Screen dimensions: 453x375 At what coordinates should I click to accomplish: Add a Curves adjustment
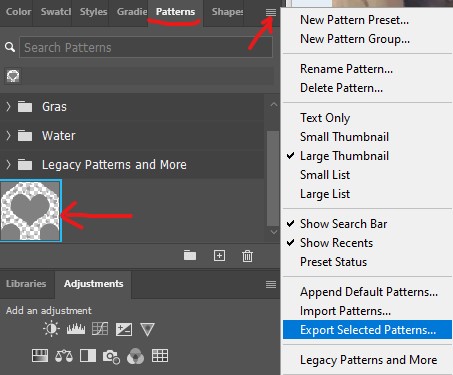[x=100, y=329]
